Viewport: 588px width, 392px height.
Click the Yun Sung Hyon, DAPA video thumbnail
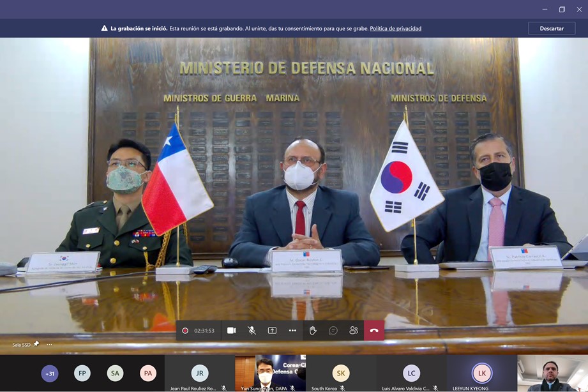pos(270,373)
